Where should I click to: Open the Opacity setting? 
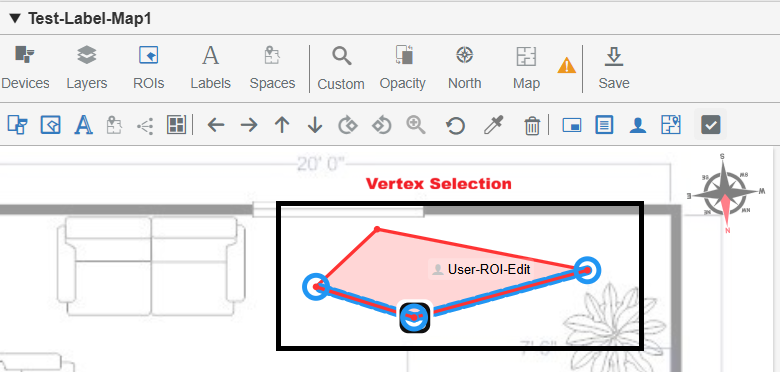(x=403, y=67)
